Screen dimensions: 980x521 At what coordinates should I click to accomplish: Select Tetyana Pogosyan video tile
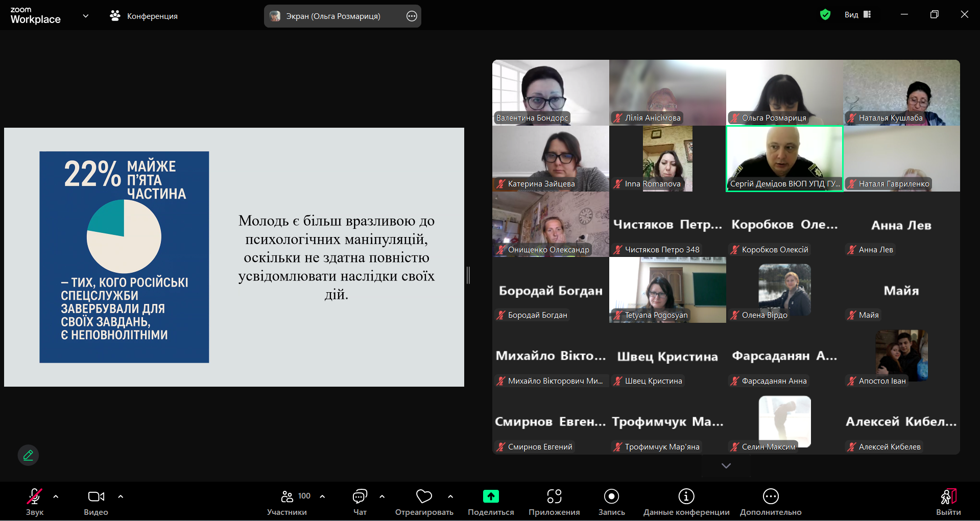(667, 290)
